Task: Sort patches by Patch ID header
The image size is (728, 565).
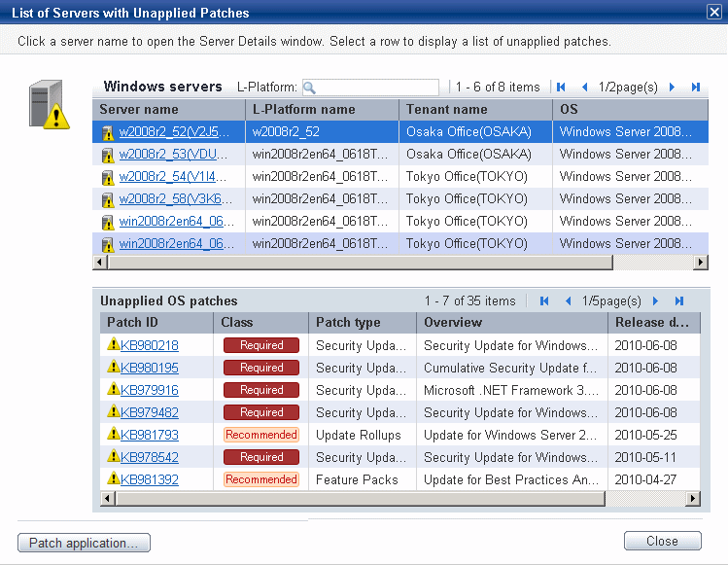Action: point(156,323)
